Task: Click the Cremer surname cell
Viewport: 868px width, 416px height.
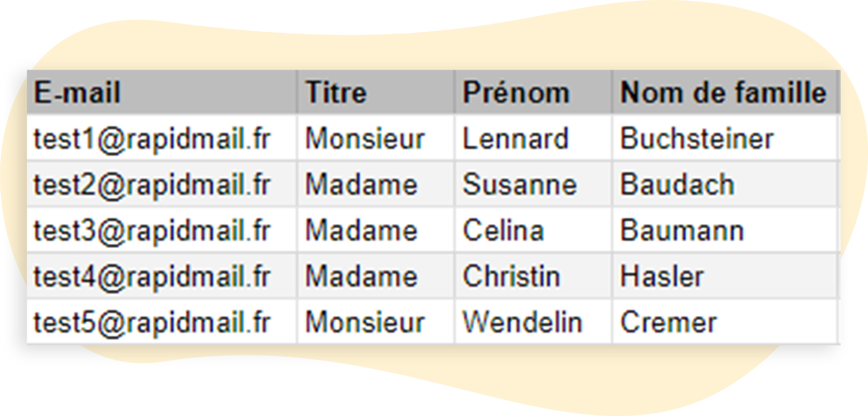Action: [668, 322]
